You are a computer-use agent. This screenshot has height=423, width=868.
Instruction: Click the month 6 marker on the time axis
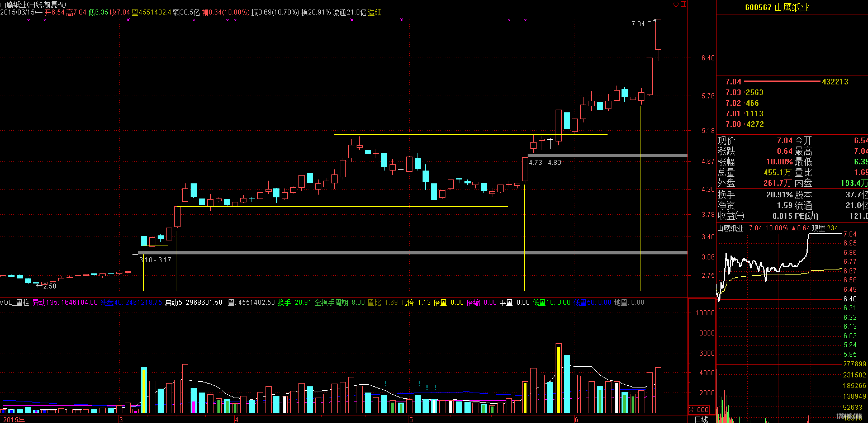tap(577, 420)
